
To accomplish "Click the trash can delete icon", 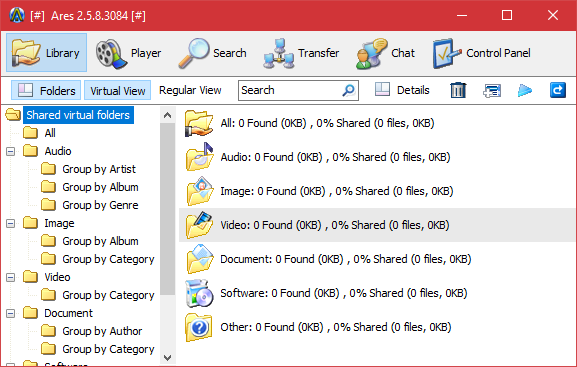I will point(458,90).
